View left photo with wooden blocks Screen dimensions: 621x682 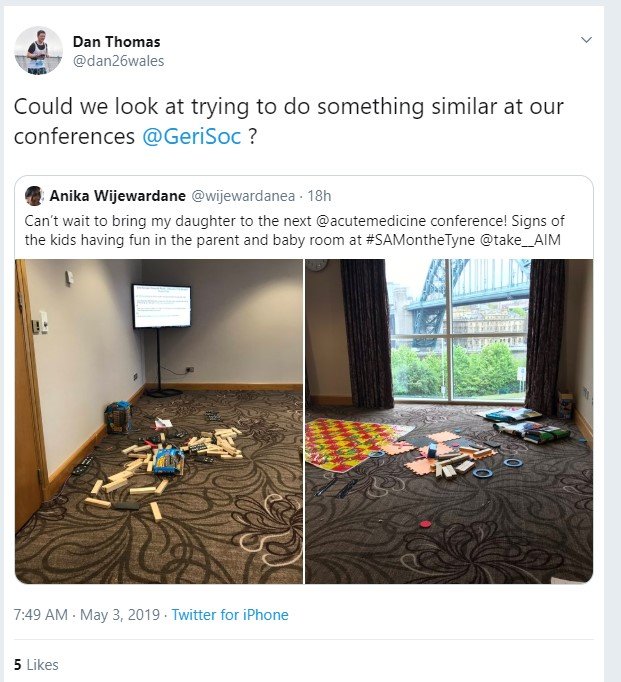[x=159, y=421]
